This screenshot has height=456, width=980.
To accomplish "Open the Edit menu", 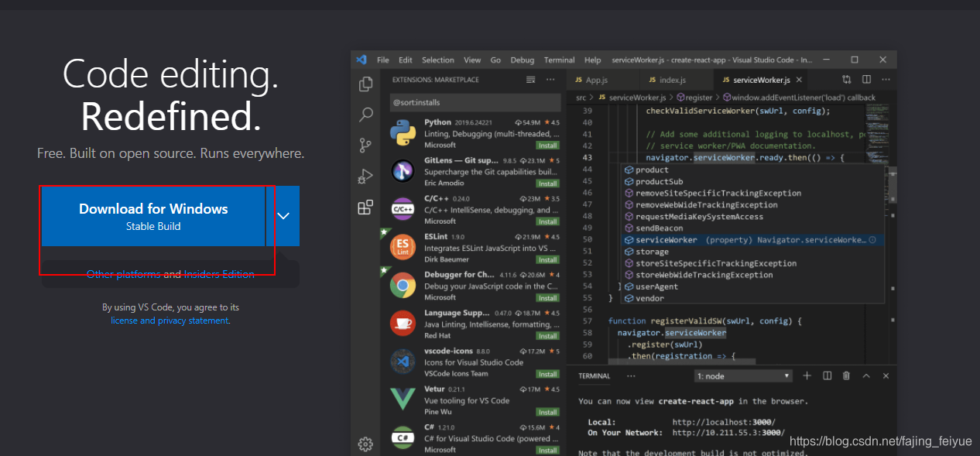I will click(x=406, y=60).
